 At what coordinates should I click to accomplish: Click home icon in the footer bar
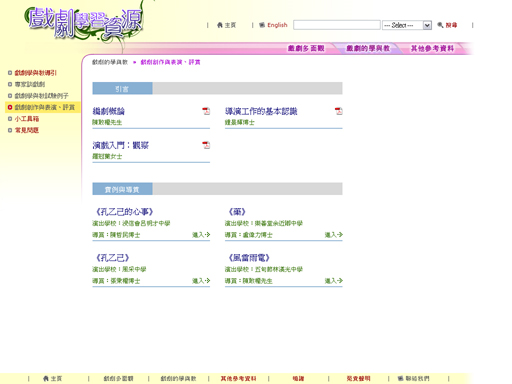(46, 378)
